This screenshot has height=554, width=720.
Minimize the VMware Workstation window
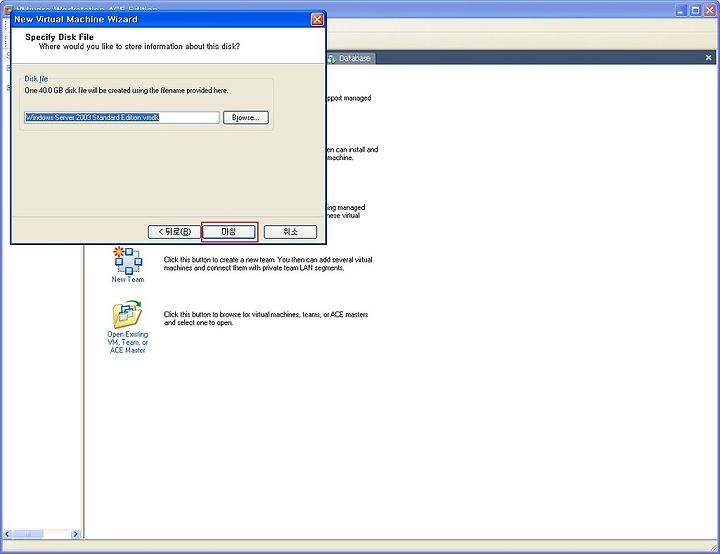pyautogui.click(x=681, y=10)
